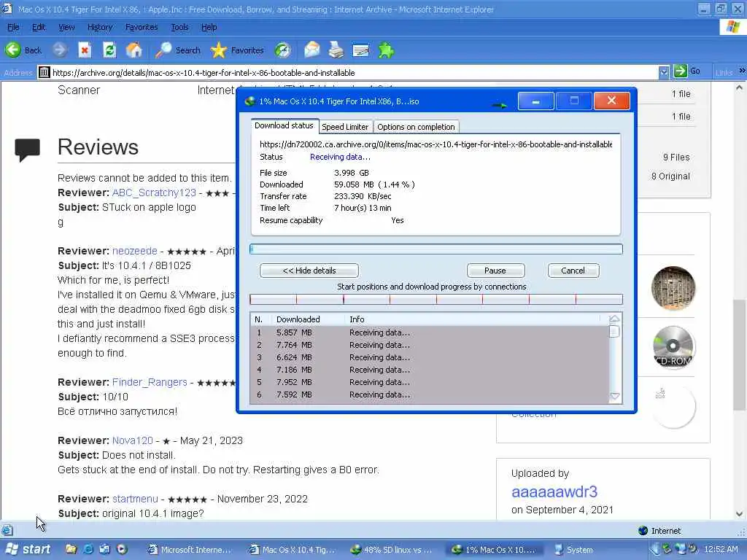Click the page scrollbar up arrow
The image size is (747, 560).
(x=740, y=87)
